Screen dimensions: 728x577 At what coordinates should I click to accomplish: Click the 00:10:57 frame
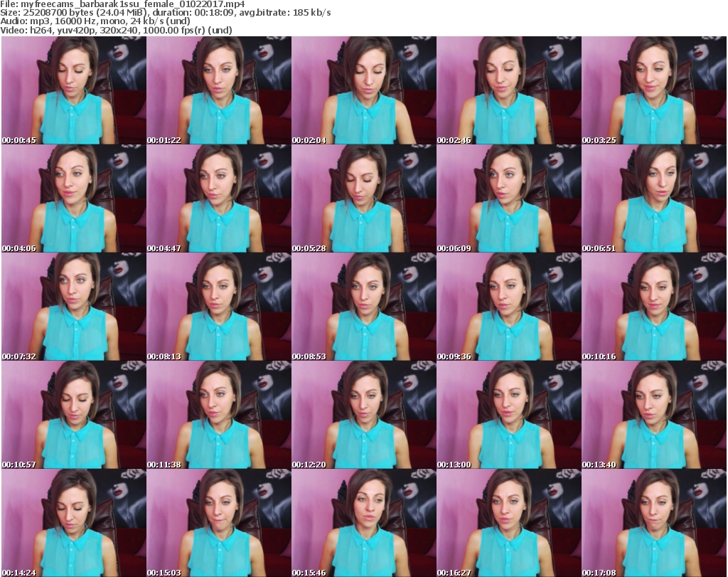74,415
